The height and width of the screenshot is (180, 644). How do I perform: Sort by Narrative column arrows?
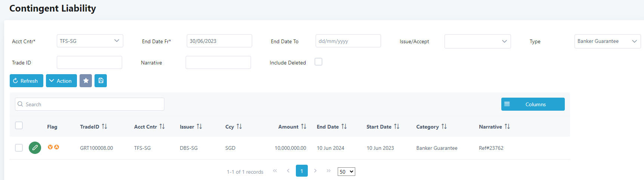[x=507, y=127]
